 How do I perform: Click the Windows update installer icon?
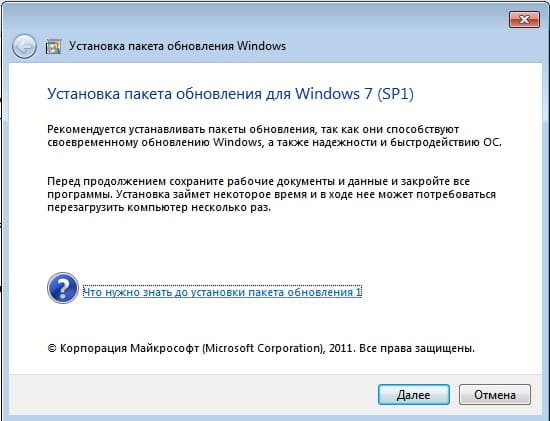pyautogui.click(x=53, y=46)
